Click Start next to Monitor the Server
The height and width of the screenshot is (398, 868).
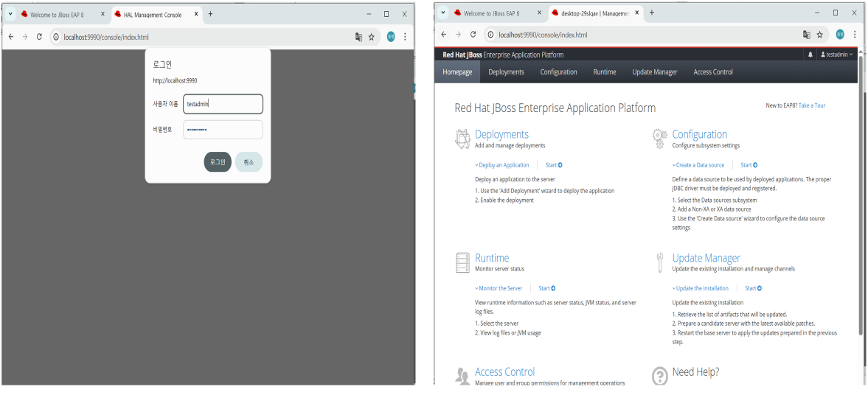(547, 288)
